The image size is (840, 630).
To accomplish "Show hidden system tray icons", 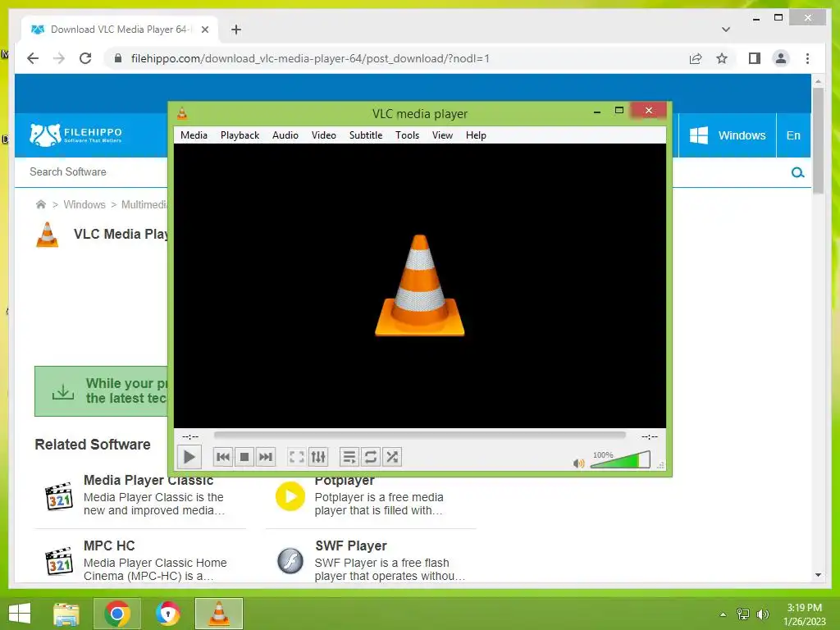I will click(724, 614).
